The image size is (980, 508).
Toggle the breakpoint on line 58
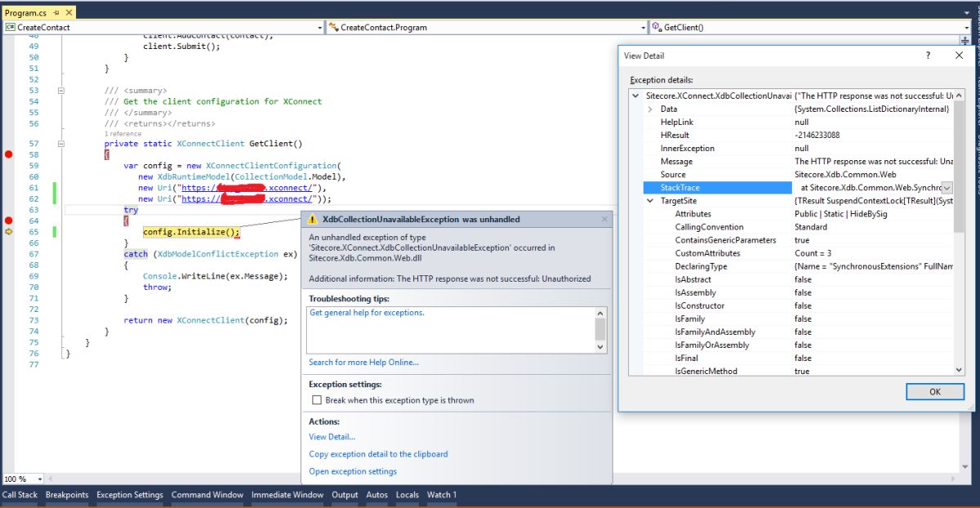[x=9, y=154]
